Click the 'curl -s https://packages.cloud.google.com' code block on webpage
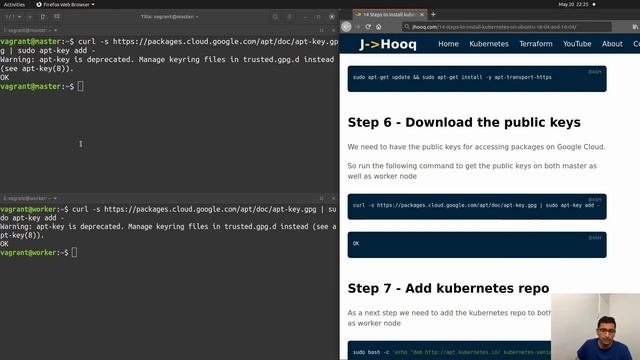 click(477, 207)
